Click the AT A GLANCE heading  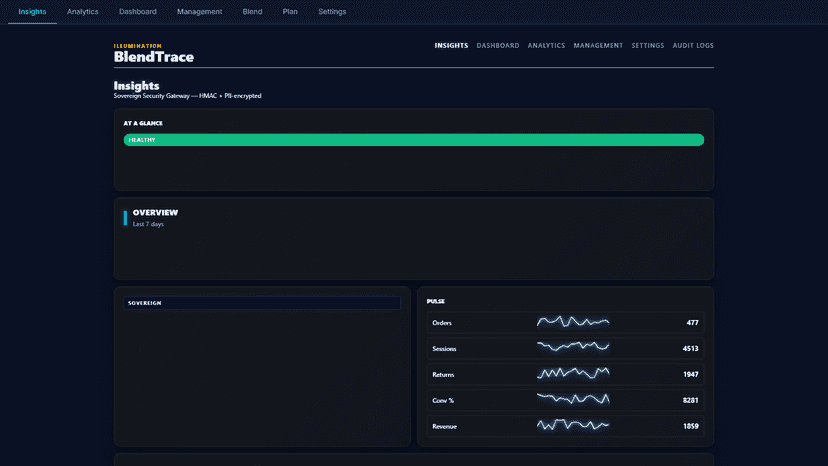(x=143, y=123)
